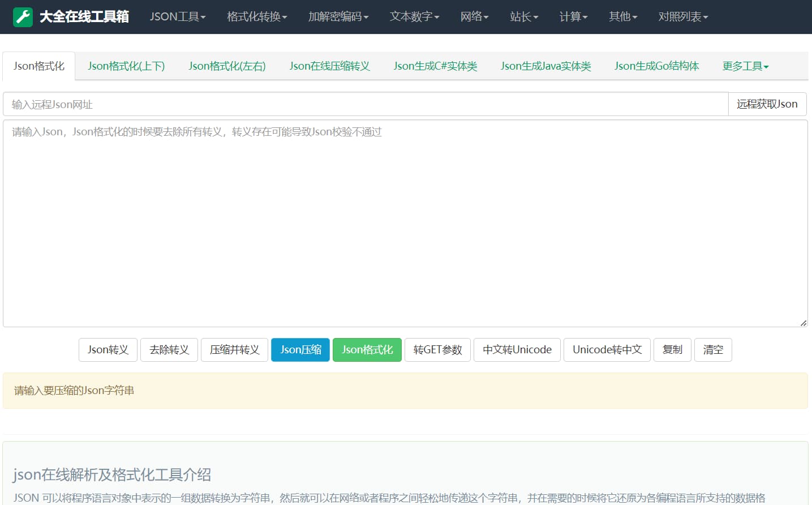
Task: Open the Json生成Go结构体 tab
Action: tap(656, 66)
